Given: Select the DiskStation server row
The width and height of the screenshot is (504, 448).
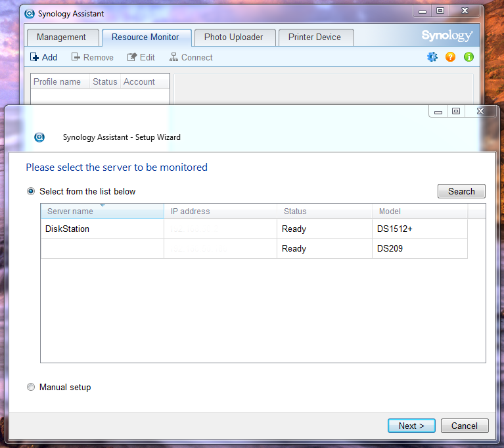Looking at the screenshot, I should click(x=254, y=229).
